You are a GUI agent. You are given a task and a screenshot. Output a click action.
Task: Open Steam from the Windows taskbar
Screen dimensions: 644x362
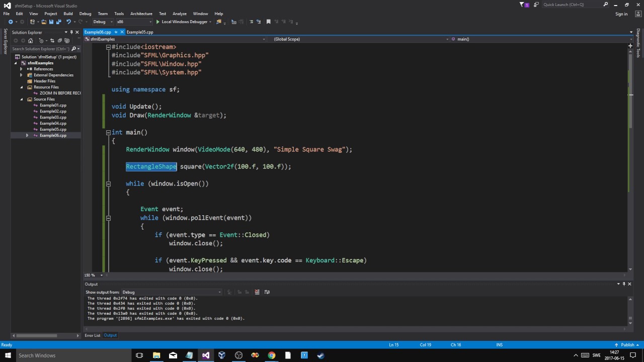(x=320, y=355)
